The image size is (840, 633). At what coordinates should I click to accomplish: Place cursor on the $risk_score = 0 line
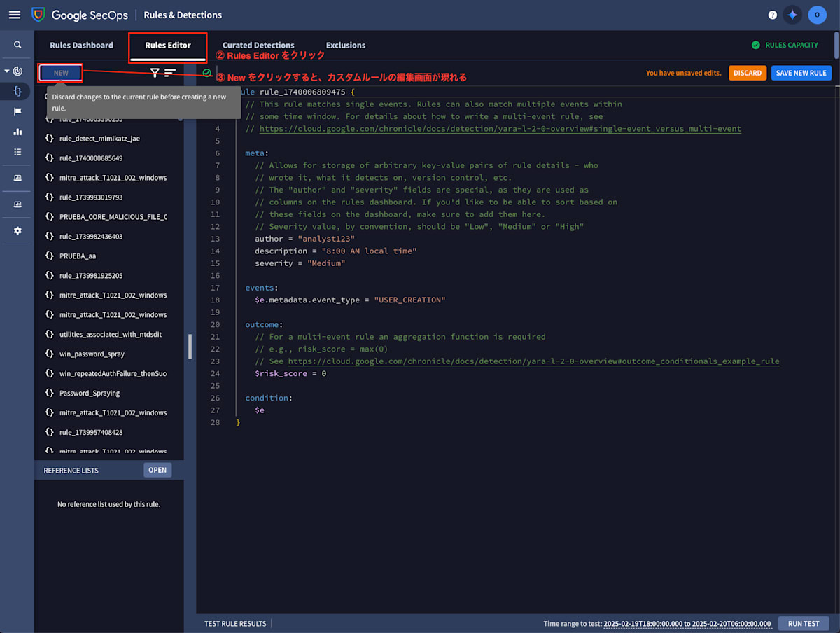pos(290,373)
